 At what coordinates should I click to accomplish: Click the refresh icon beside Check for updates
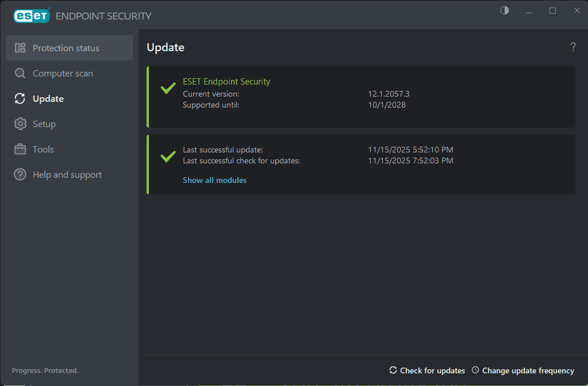point(393,370)
